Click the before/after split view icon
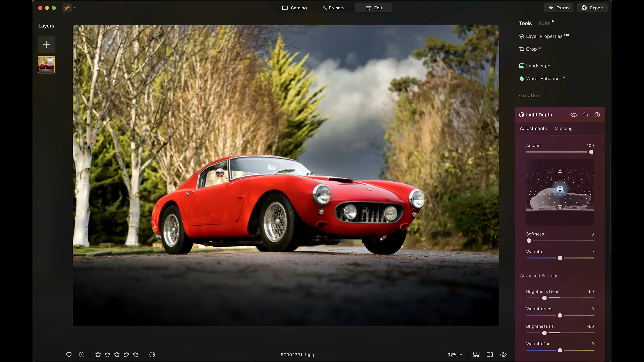 [x=490, y=354]
